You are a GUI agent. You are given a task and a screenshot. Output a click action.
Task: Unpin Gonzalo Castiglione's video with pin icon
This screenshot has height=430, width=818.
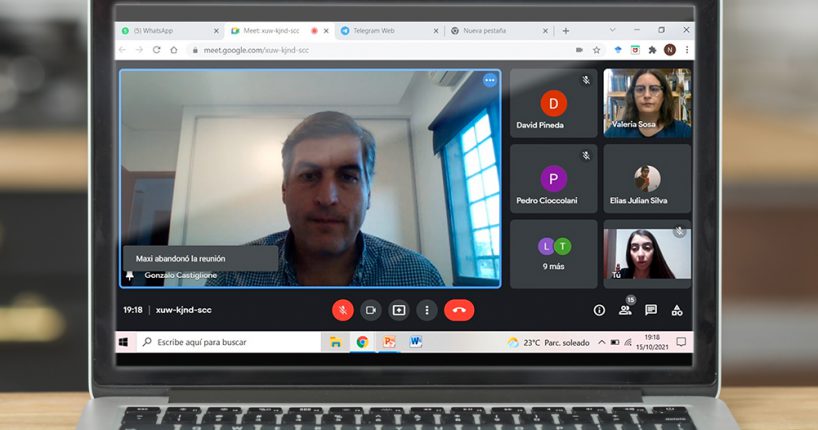coord(129,275)
